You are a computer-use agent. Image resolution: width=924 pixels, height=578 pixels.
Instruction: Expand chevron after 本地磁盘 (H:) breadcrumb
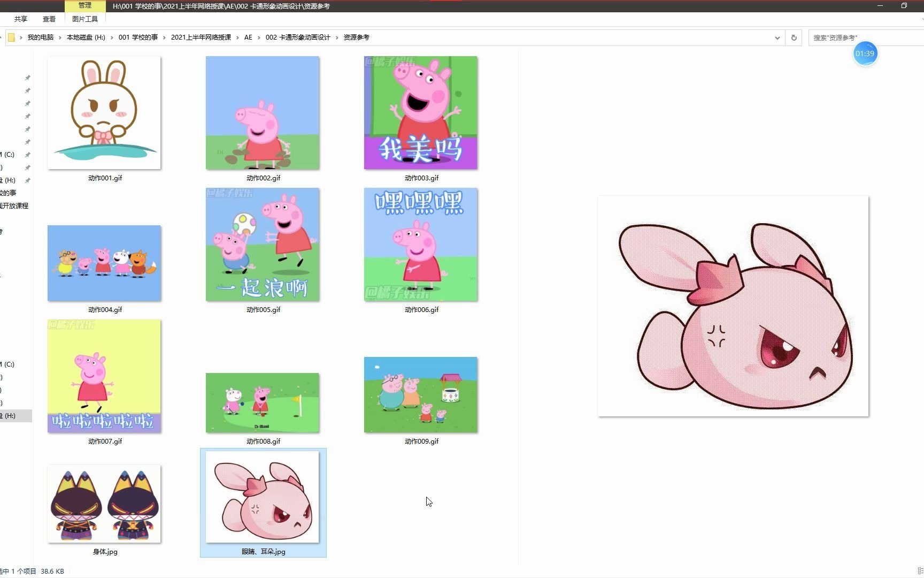(x=112, y=37)
